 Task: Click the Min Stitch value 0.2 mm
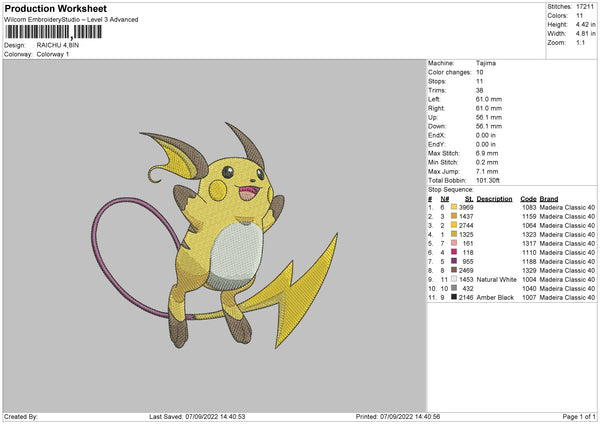[487, 162]
